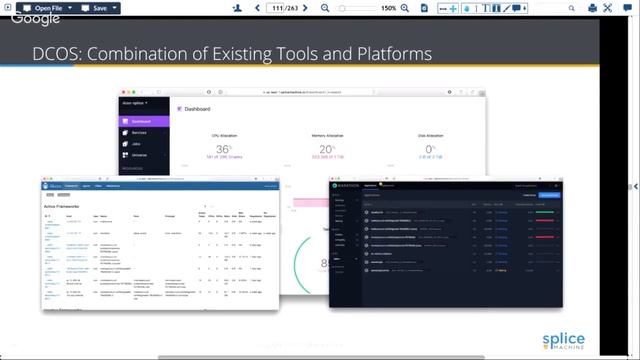Expand the Open File dropdown arrow
Viewport: 640px width, 360px height.
(70, 8)
